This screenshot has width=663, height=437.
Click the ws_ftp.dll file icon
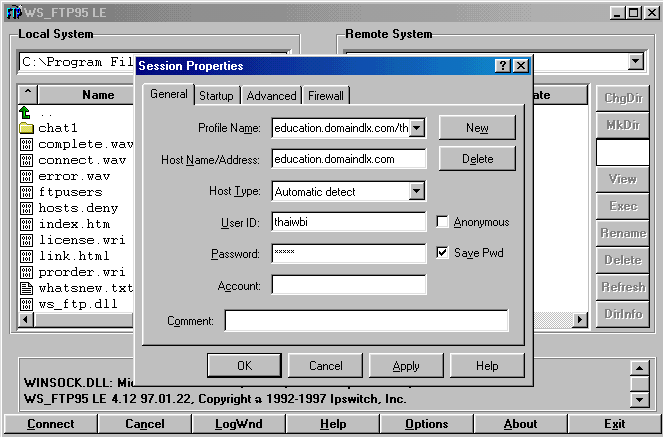click(26, 304)
